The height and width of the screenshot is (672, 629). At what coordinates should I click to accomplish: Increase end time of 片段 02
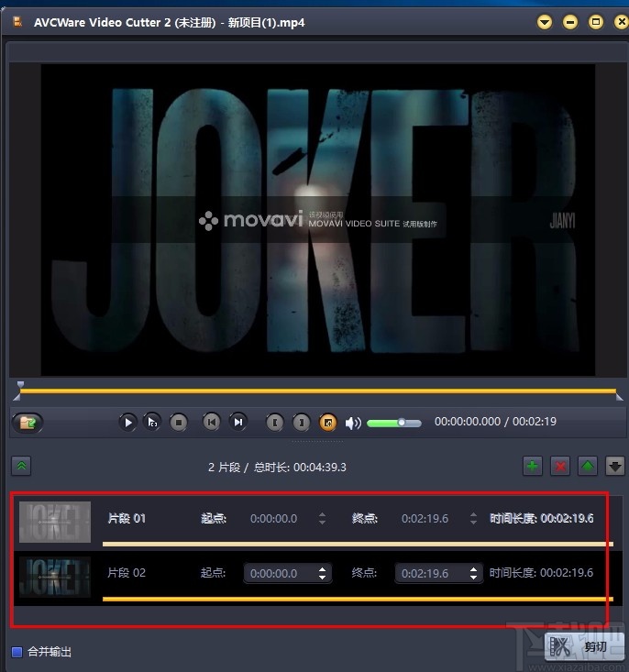tap(473, 569)
